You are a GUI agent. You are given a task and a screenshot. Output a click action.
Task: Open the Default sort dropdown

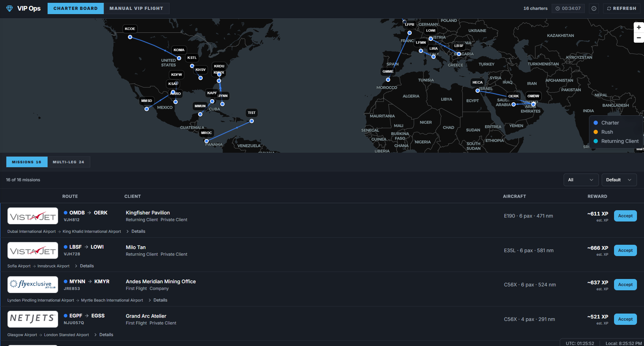(619, 180)
